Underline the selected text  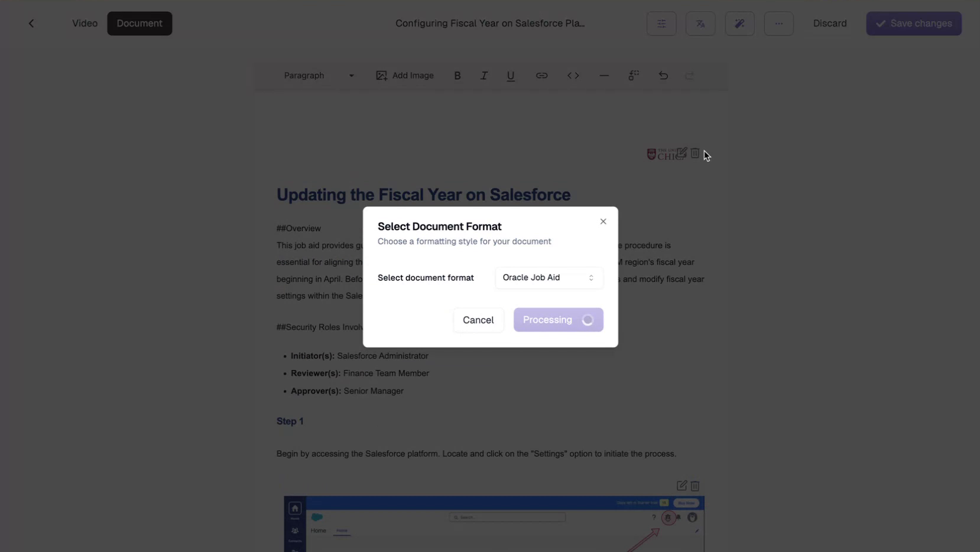[x=510, y=75]
